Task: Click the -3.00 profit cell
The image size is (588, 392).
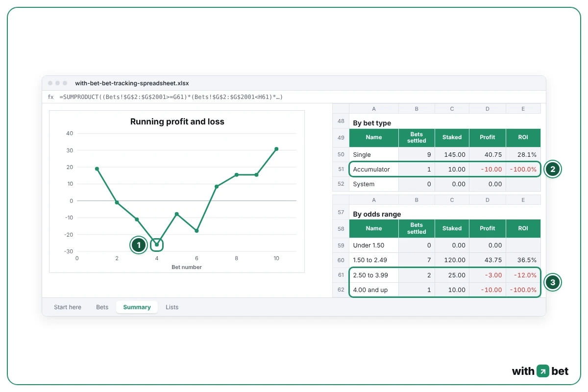Action: click(x=488, y=275)
